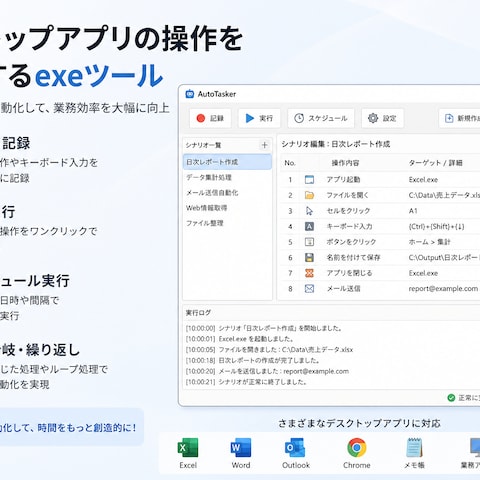Click the Excel app icon
Image resolution: width=480 pixels, height=480 pixels.
pyautogui.click(x=188, y=447)
